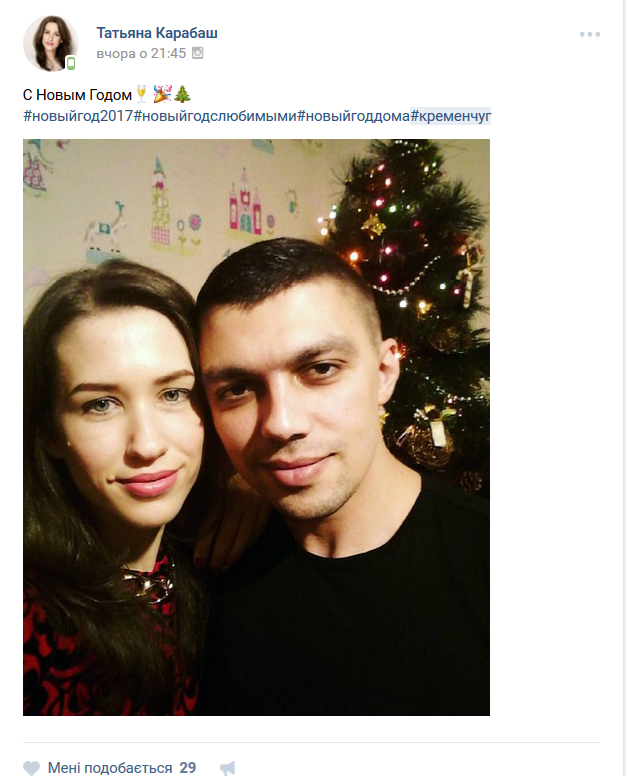Click the party popper emoji
Viewport: 626px width, 776px height.
coord(162,94)
